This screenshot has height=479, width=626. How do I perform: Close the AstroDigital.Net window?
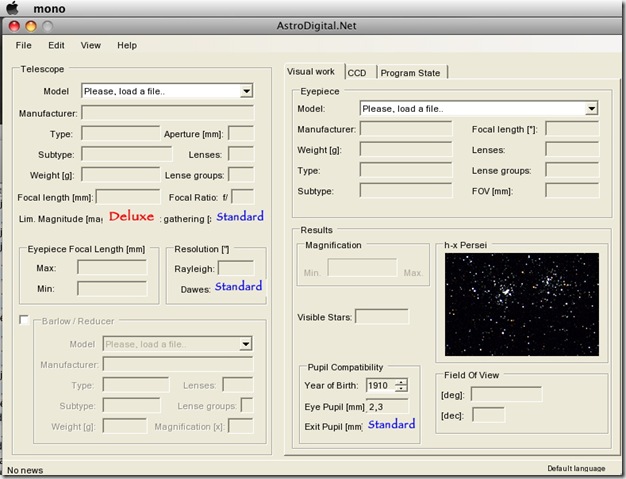click(x=14, y=26)
